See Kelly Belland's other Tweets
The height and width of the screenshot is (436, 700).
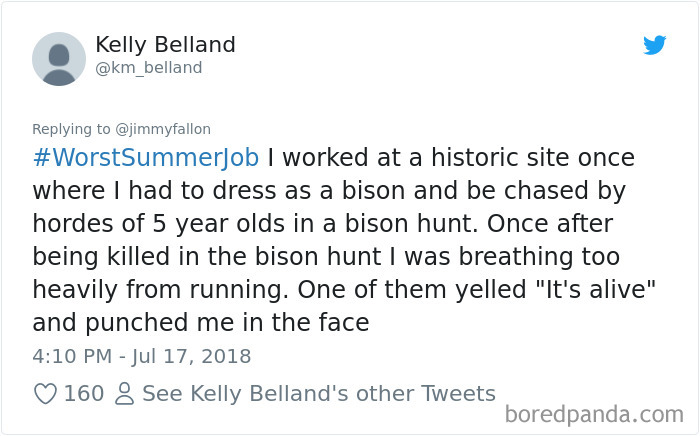point(318,394)
